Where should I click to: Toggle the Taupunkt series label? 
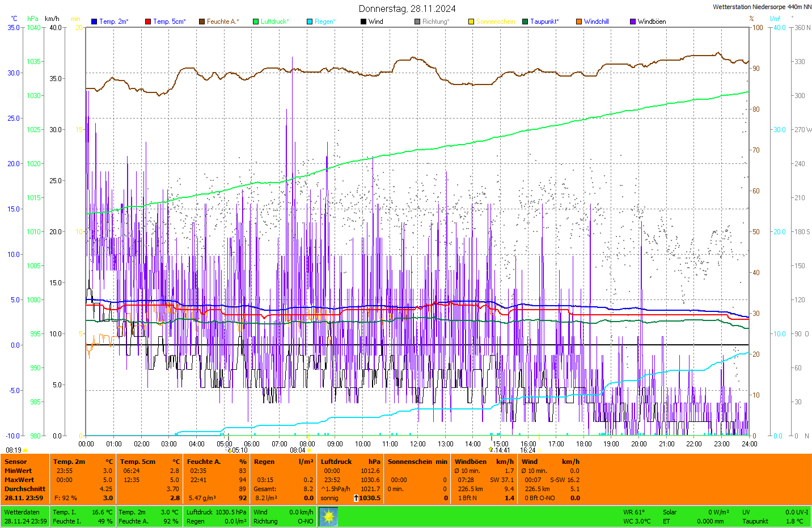[x=544, y=22]
